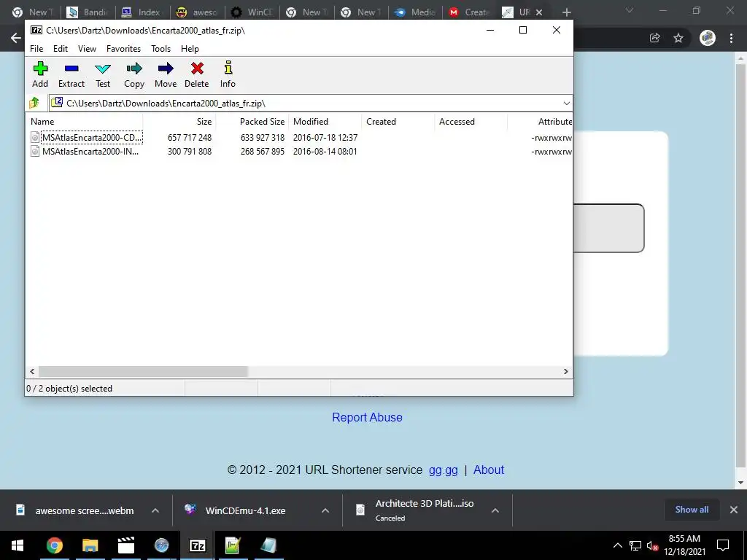Switch to the Bandi browser tab

click(x=88, y=12)
